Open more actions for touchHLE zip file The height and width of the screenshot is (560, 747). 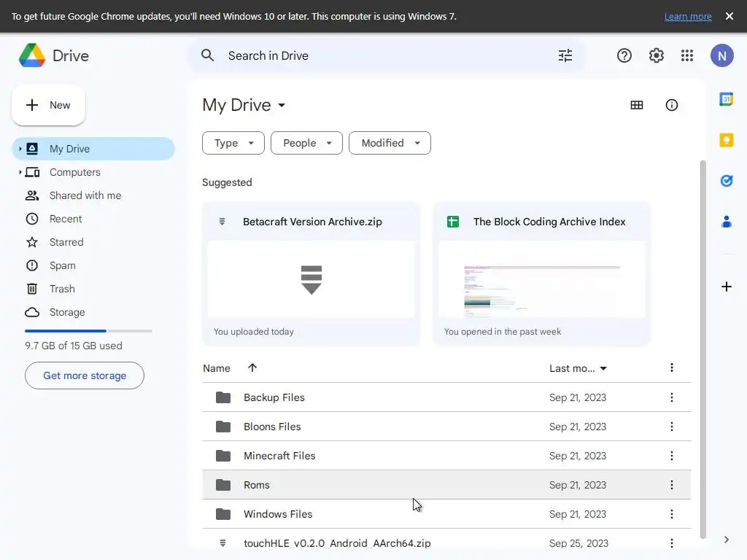(x=671, y=543)
